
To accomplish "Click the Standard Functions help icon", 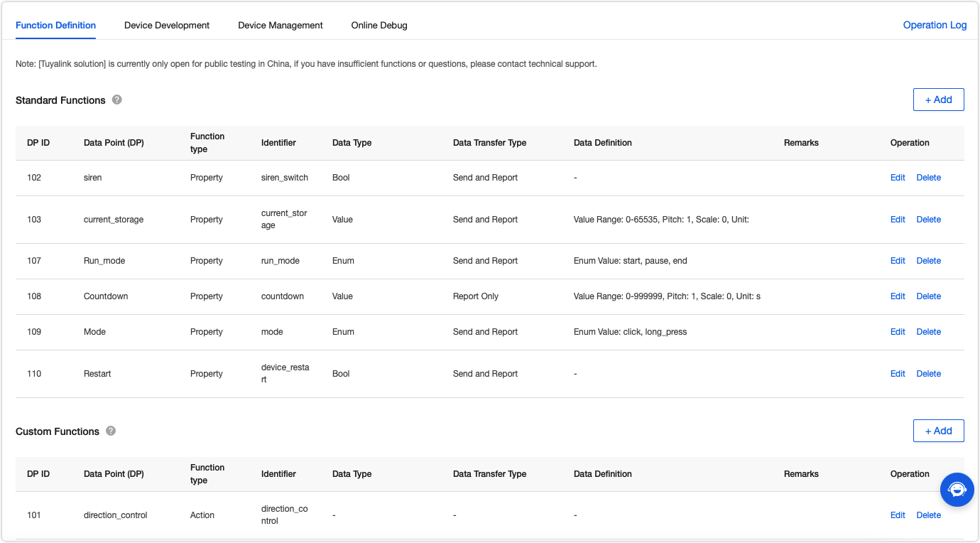I will 117,100.
